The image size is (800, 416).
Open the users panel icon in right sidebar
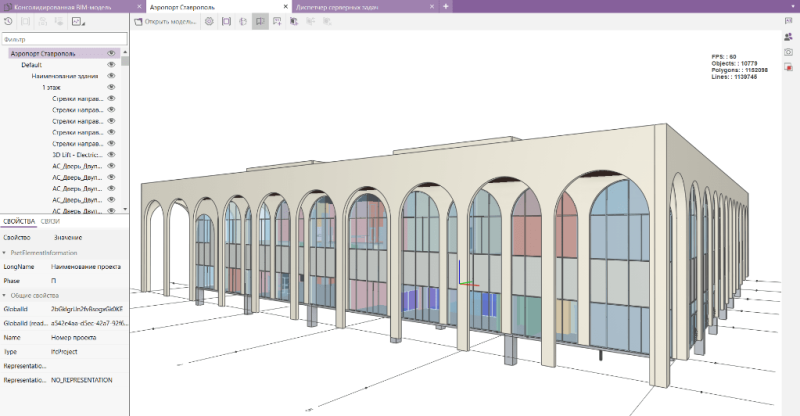(x=788, y=36)
